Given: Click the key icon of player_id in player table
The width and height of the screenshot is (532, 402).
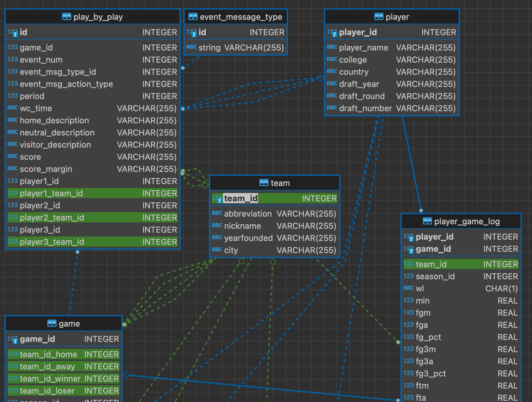Looking at the screenshot, I should click(x=332, y=33).
